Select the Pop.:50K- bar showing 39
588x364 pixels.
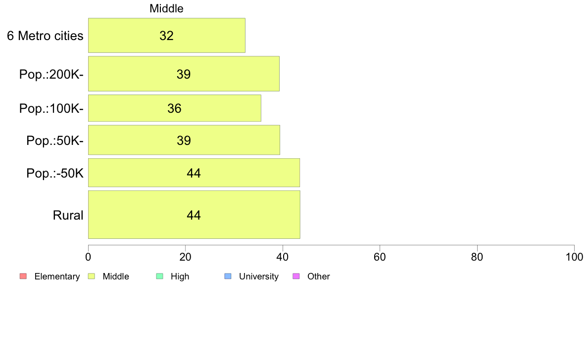pos(184,140)
